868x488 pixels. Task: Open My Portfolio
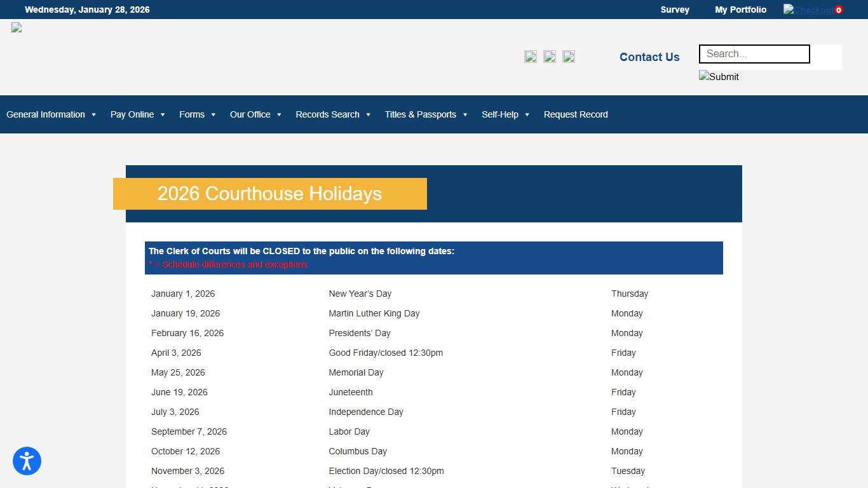point(740,10)
